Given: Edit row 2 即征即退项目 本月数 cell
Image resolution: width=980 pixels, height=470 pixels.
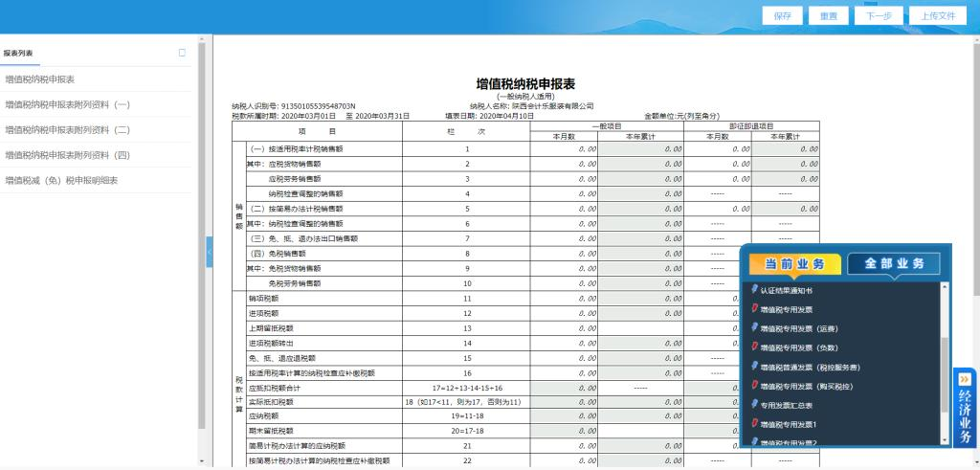Looking at the screenshot, I should (718, 164).
